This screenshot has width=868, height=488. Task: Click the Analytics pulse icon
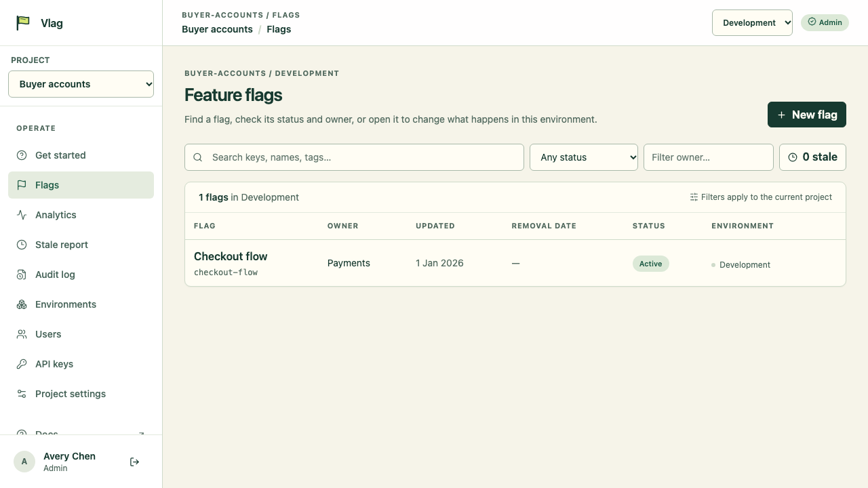[x=22, y=215]
